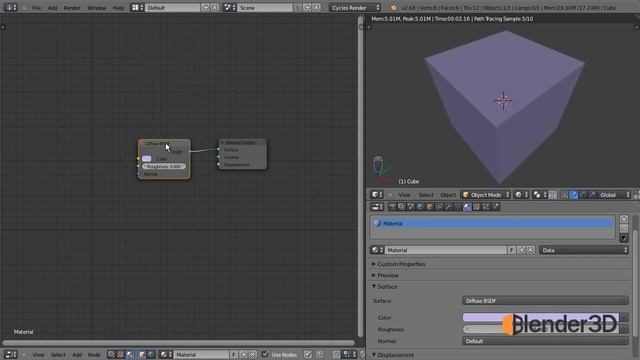640x360 pixels.
Task: Open the Texture properties tab
Action: (x=477, y=207)
